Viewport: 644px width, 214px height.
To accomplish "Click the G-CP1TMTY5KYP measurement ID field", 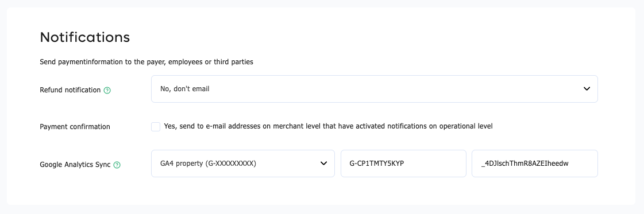I will (x=403, y=164).
